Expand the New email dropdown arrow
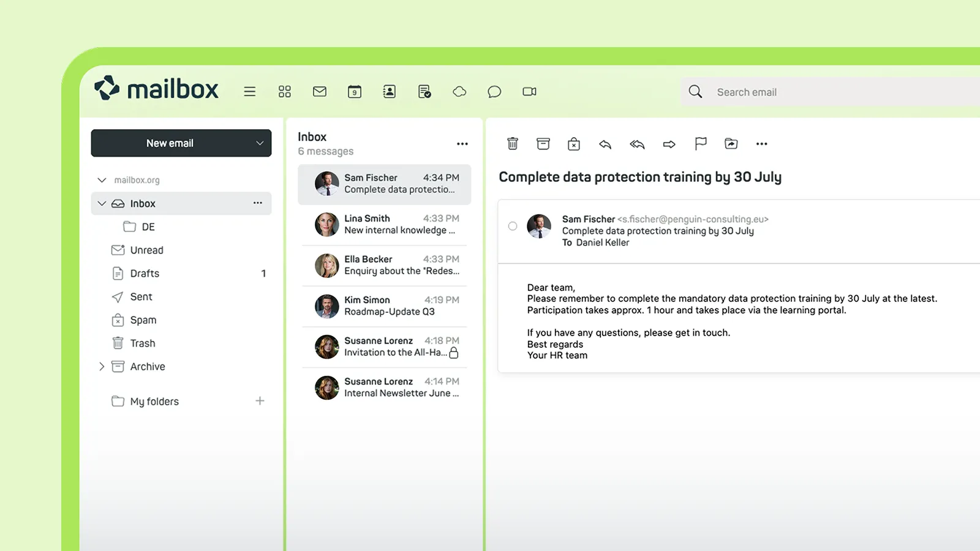980x551 pixels. [x=258, y=143]
